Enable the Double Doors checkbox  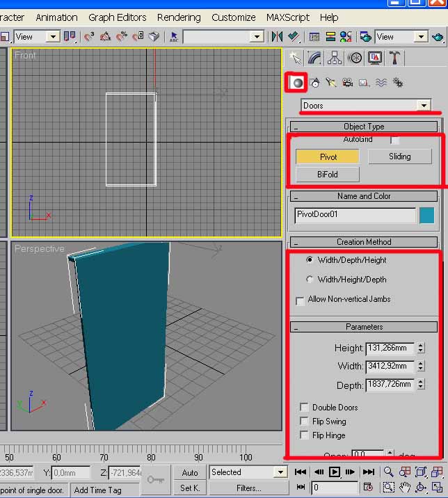(304, 407)
